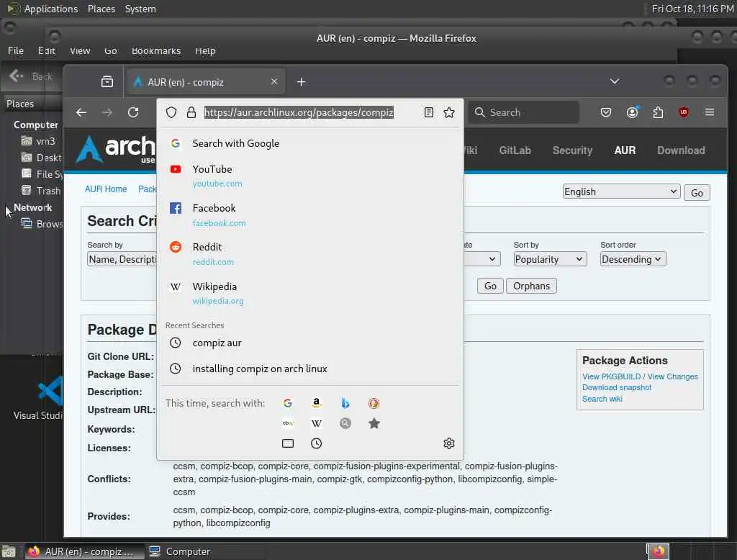Open Firefox hamburger application menu
Viewport: 737px width, 560px height.
(709, 112)
